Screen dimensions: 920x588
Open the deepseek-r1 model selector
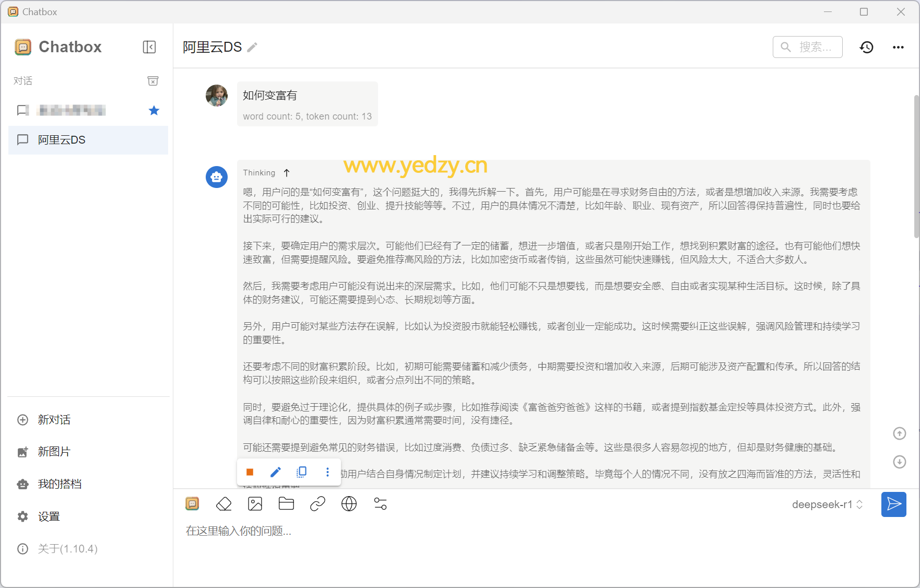827,504
